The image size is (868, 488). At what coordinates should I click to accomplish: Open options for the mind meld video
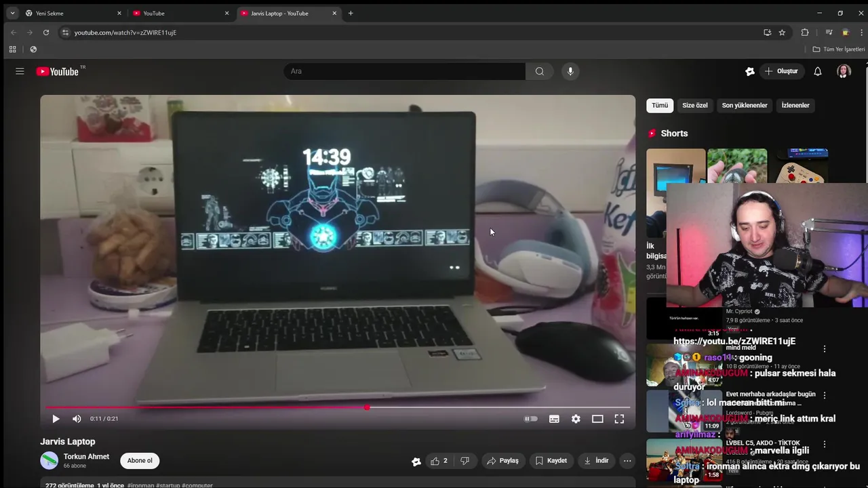825,349
